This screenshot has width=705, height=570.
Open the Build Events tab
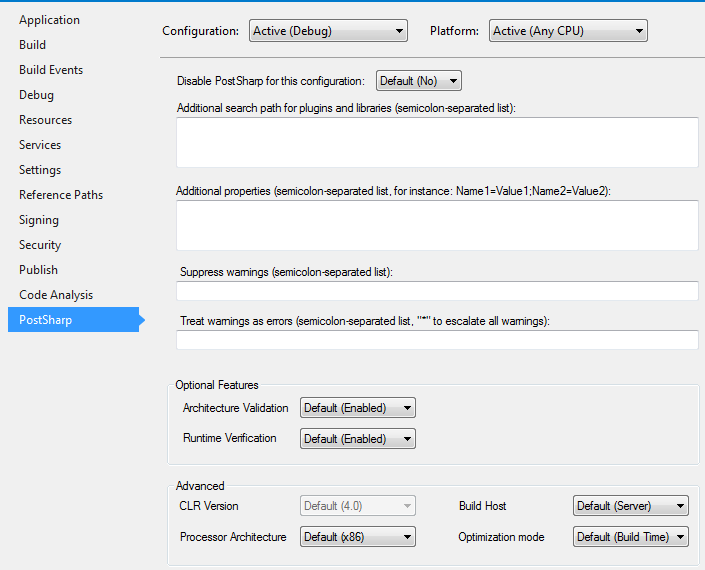(x=51, y=70)
